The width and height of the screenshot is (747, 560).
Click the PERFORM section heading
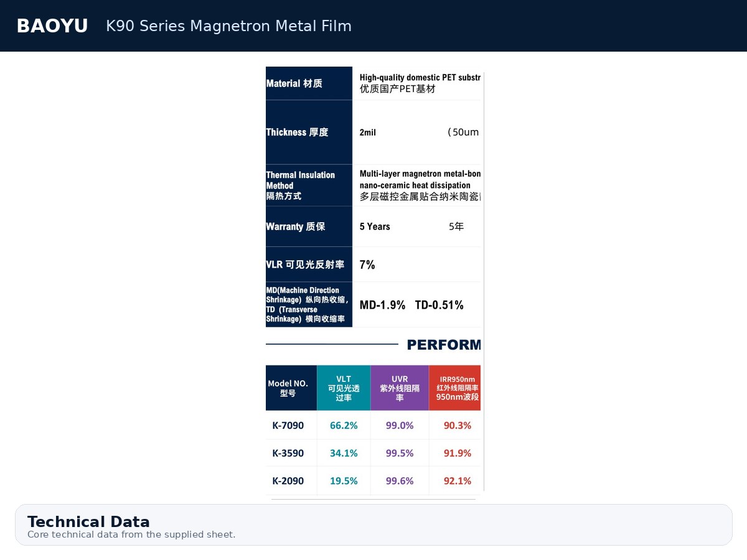click(444, 345)
